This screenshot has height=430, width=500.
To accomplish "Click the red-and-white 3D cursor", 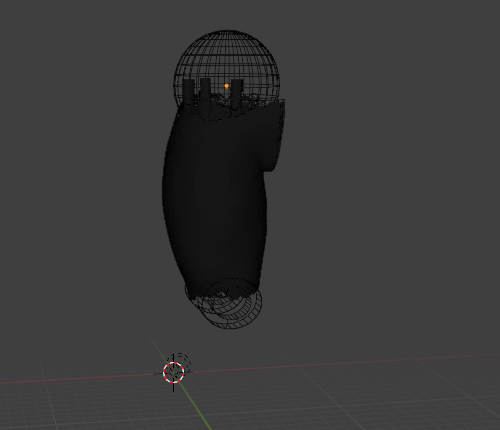I will click(x=174, y=372).
